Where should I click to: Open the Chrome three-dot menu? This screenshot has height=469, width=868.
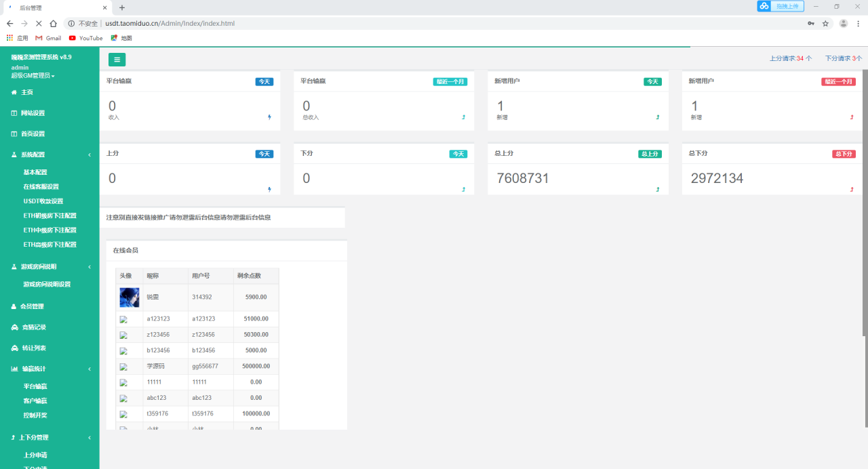(x=859, y=23)
